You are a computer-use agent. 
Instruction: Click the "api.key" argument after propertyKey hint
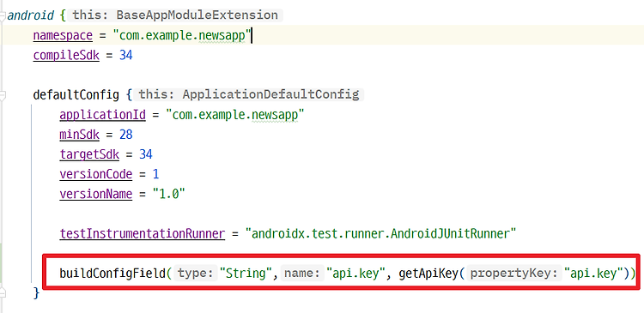click(x=594, y=274)
